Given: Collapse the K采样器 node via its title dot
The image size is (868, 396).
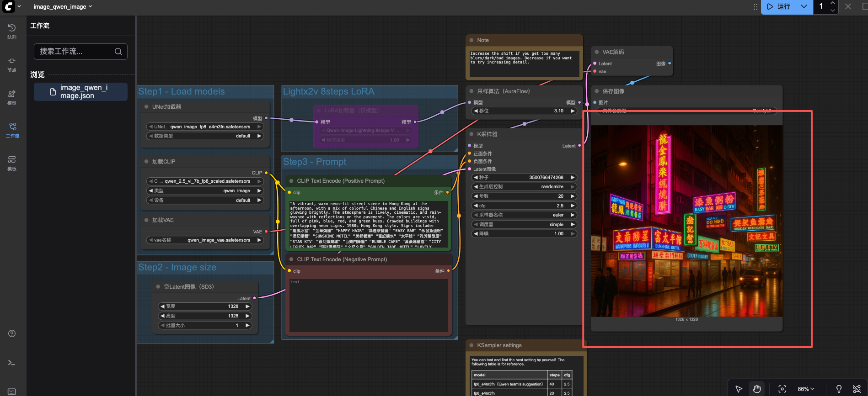Looking at the screenshot, I should click(x=472, y=134).
